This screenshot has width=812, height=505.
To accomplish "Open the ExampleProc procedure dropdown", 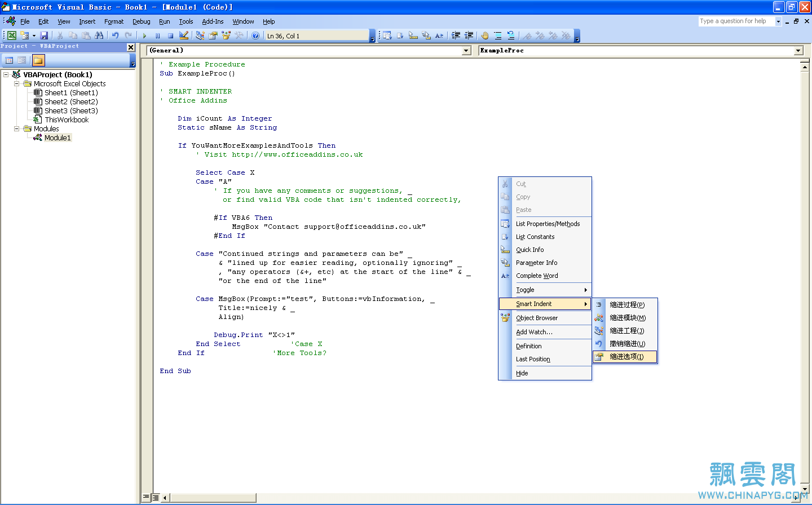I will click(798, 51).
